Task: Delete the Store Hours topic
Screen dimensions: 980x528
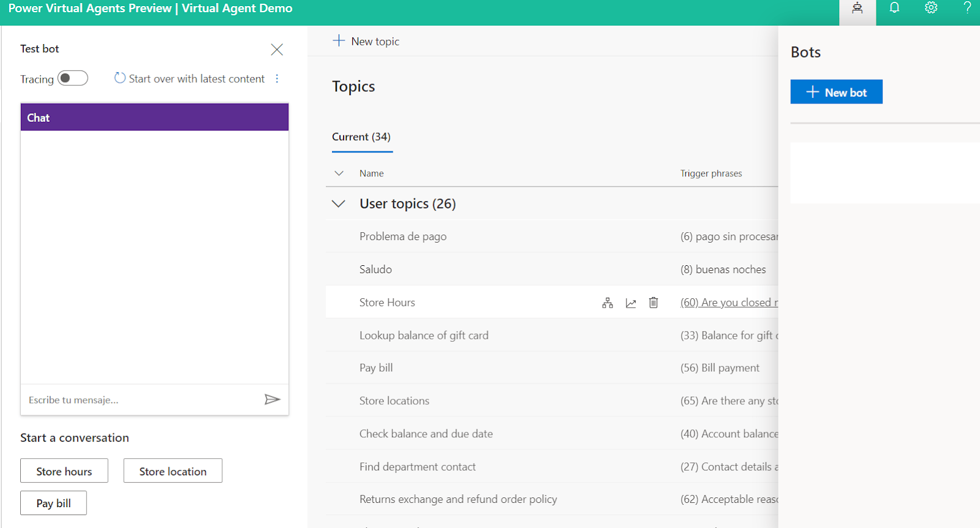Action: coord(654,303)
